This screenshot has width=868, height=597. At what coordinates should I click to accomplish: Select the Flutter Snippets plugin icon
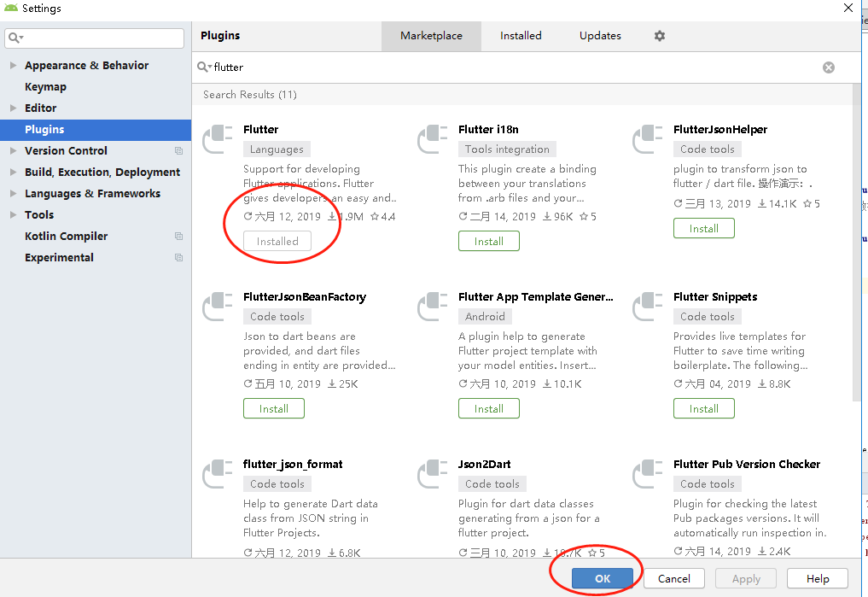tap(648, 307)
